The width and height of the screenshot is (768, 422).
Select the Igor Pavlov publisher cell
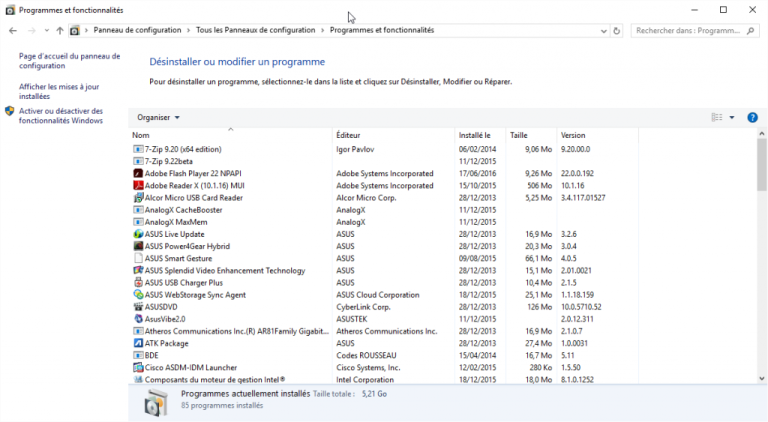coord(355,149)
